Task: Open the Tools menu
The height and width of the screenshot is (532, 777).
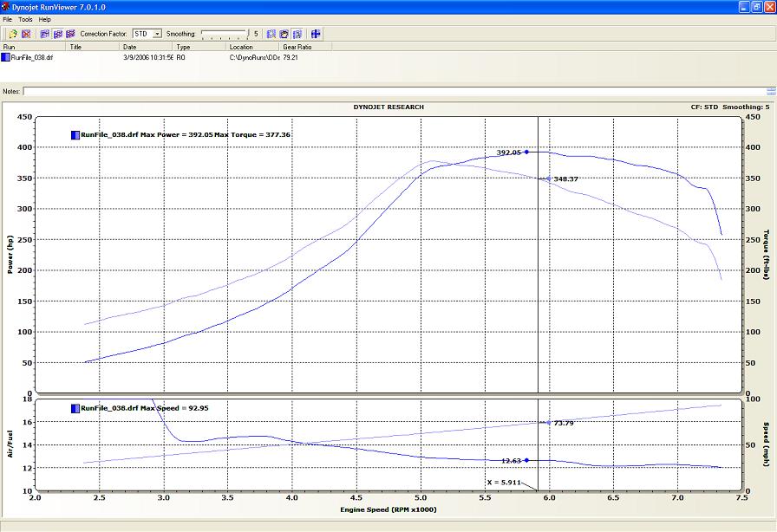Action: (25, 19)
